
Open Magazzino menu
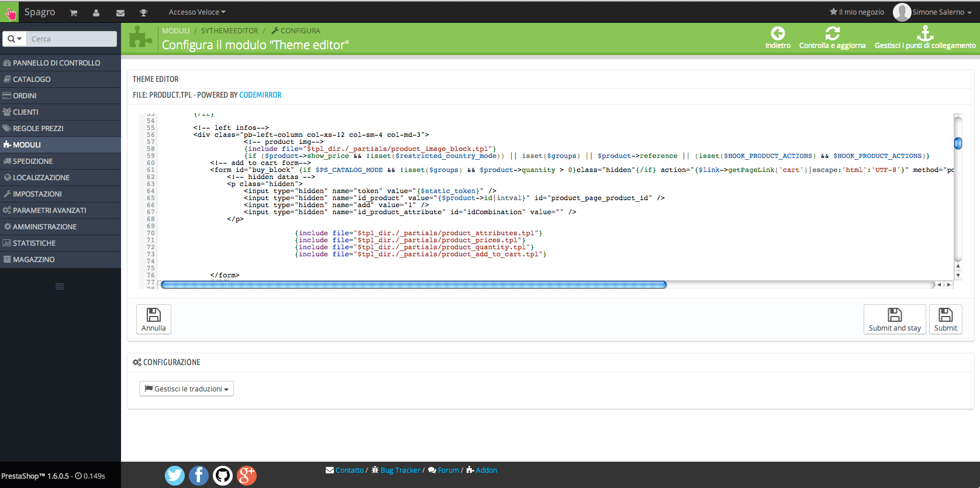pos(60,259)
